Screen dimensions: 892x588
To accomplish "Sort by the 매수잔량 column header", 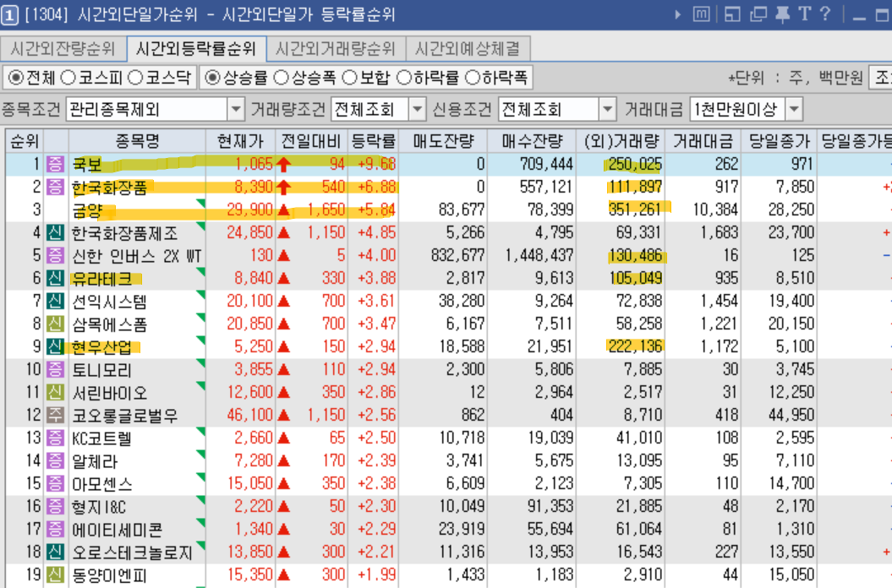I will pyautogui.click(x=532, y=141).
